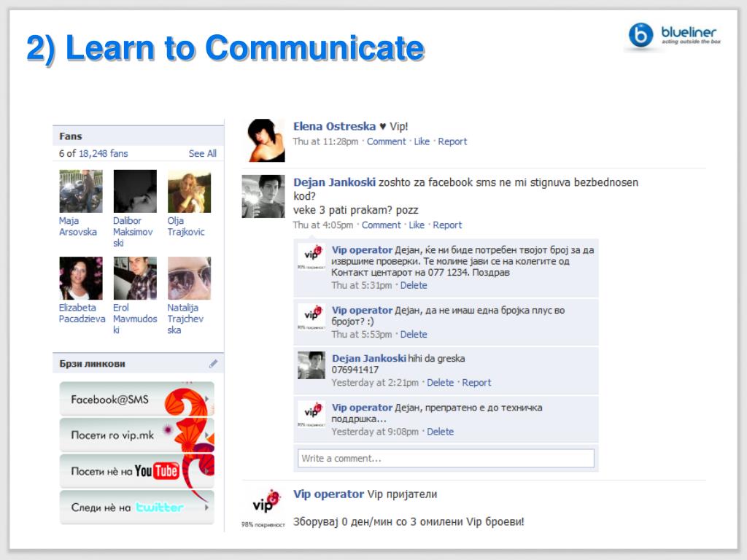This screenshot has width=747, height=560.
Task: Open Dalibor Maksimovski's fan photo
Action: coord(135,192)
